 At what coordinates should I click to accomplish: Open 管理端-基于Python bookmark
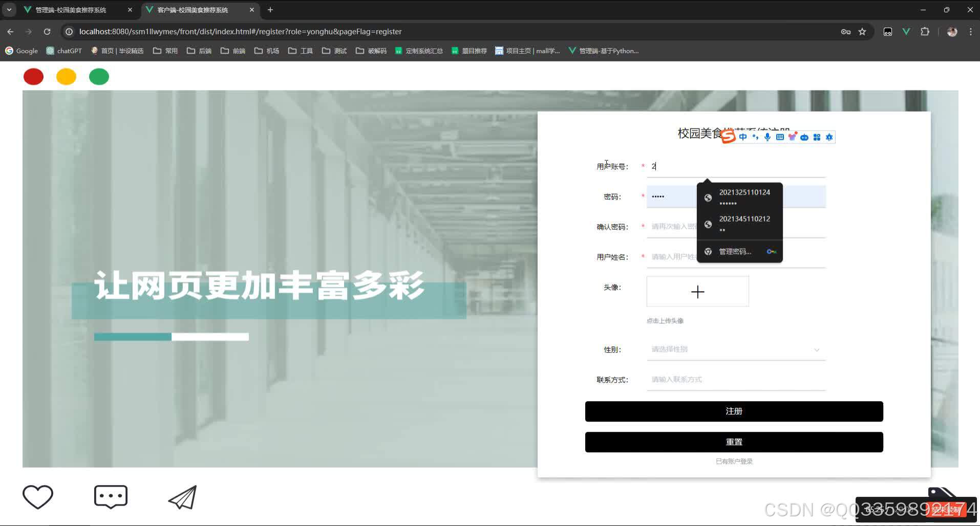click(604, 51)
